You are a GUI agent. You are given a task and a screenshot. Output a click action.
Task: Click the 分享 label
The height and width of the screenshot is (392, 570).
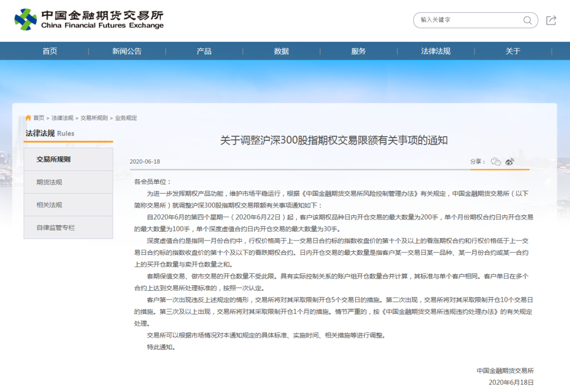477,161
